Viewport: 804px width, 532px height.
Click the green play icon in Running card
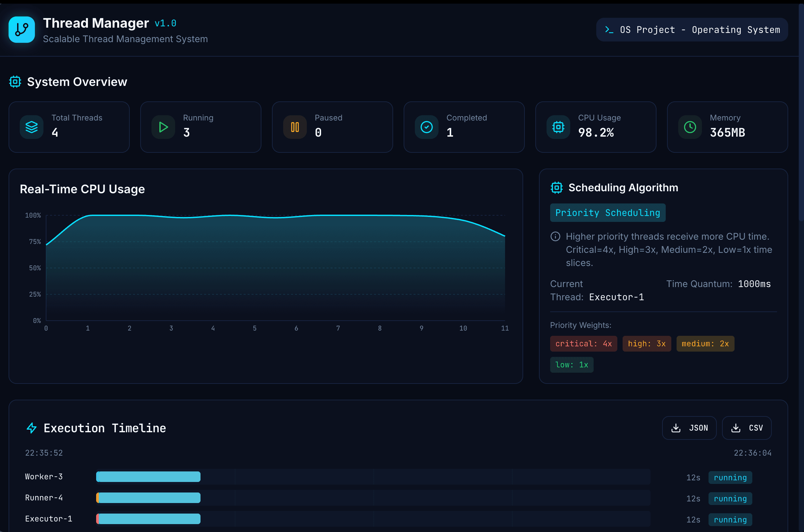(x=163, y=127)
